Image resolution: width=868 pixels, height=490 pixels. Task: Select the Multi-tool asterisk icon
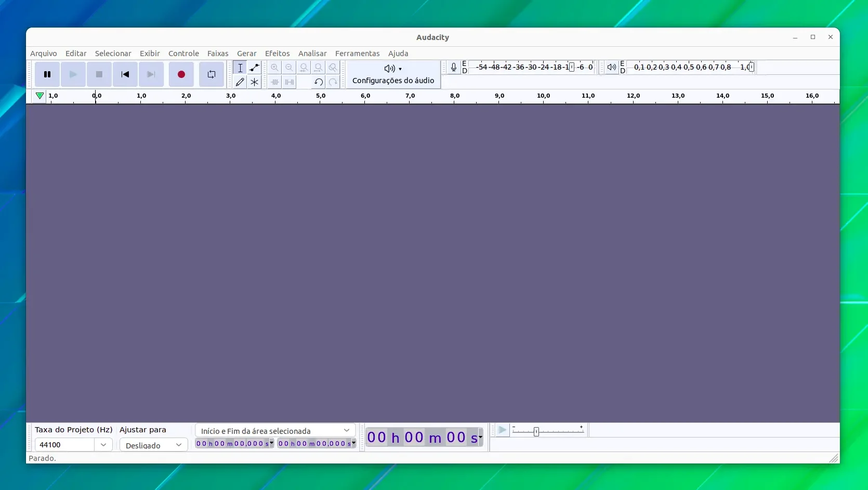click(254, 82)
